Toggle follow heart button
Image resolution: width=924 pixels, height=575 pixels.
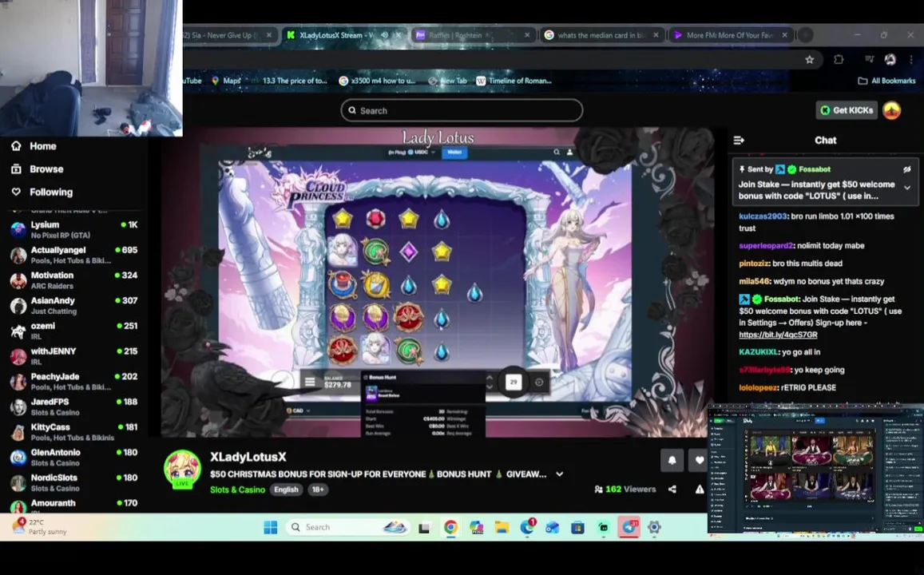coord(698,460)
